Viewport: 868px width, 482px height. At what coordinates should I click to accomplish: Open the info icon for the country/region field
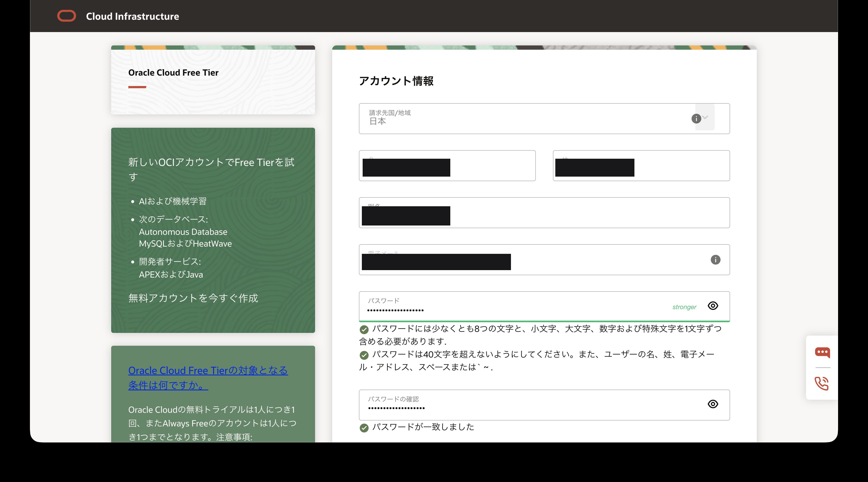click(x=696, y=119)
